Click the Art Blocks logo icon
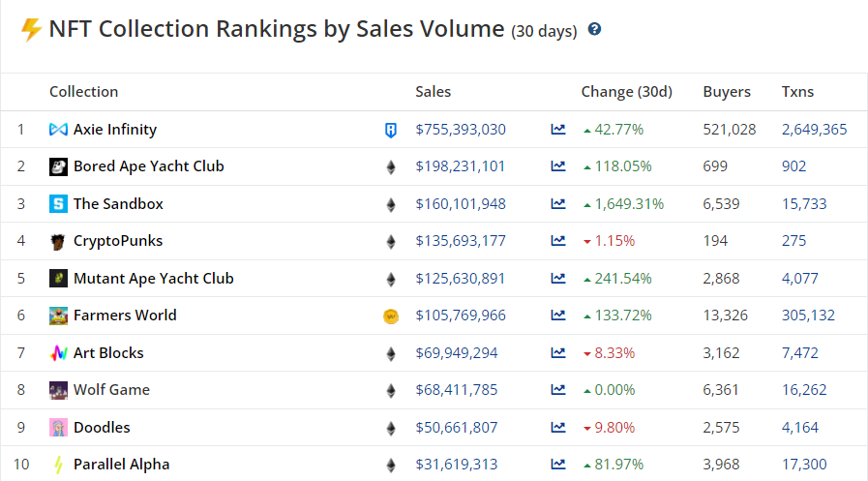The width and height of the screenshot is (868, 481). [58, 353]
